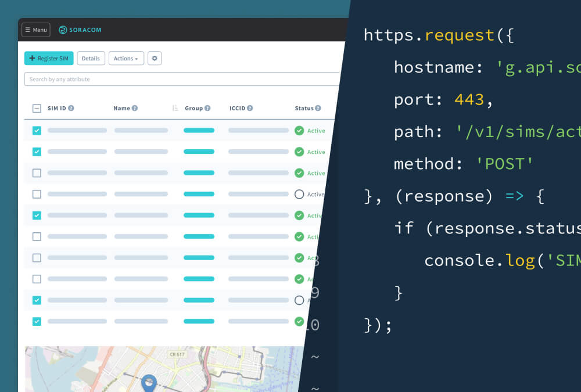
Task: Click the help icon beside ICCID
Action: point(250,108)
